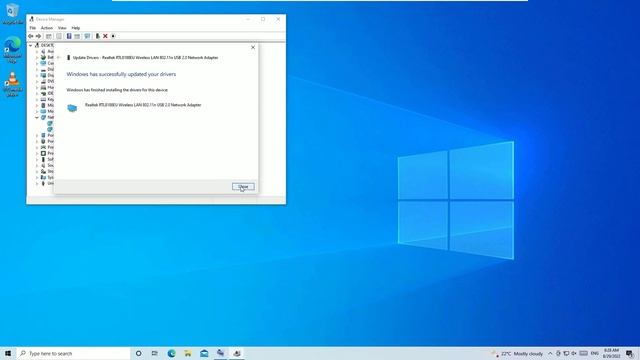Dismiss the Update Drivers dialog with its X
Screen dimensions: 640x360
pos(253,47)
